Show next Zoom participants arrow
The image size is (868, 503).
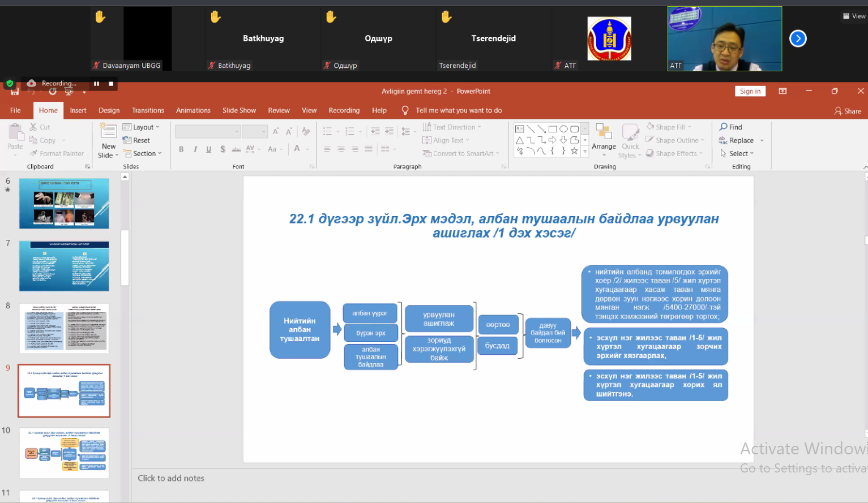[798, 38]
